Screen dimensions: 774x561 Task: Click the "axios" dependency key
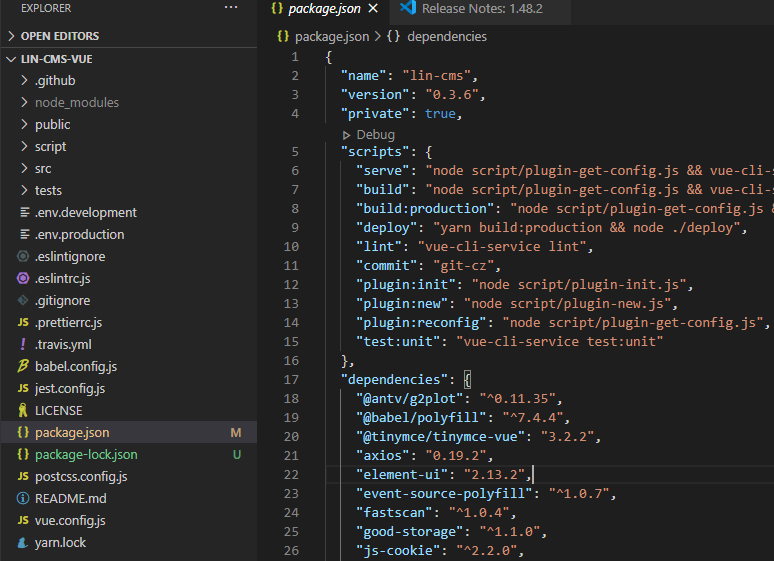click(x=386, y=455)
